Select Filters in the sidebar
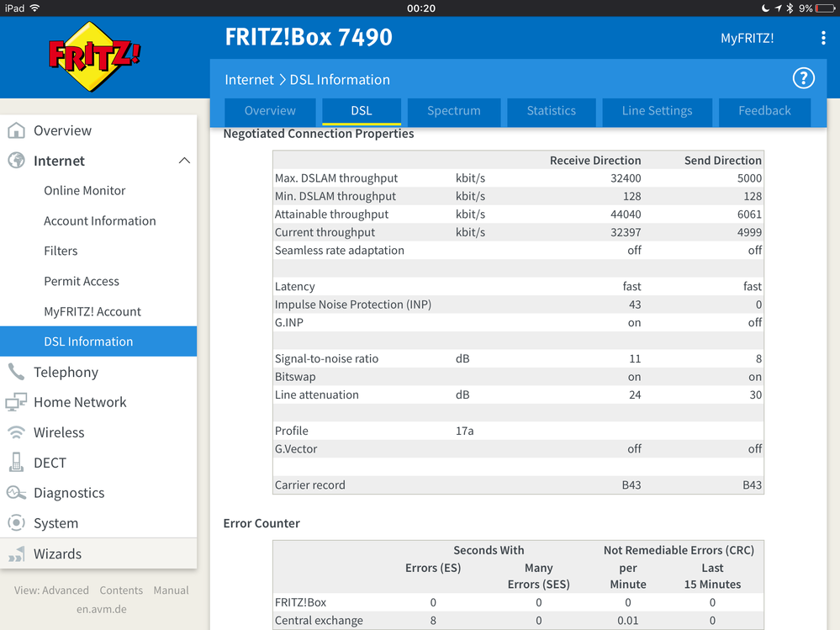840x630 pixels. click(x=61, y=251)
